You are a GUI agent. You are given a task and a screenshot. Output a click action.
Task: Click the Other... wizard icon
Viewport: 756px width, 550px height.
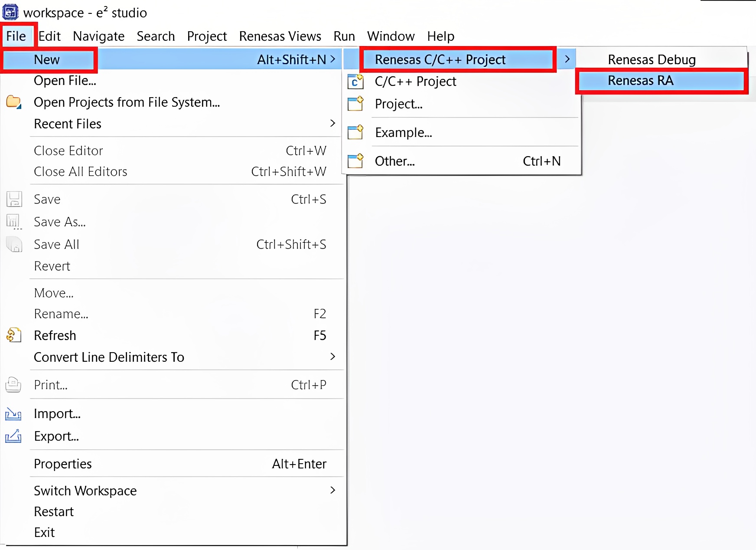[355, 161]
